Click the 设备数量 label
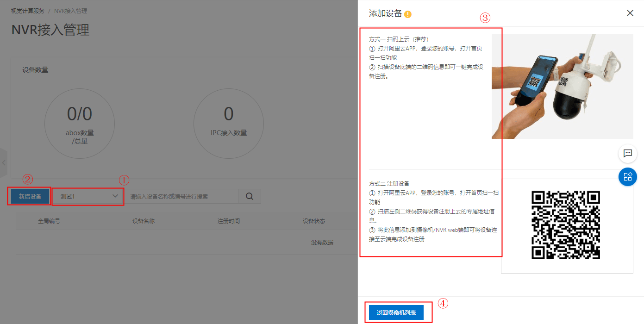The width and height of the screenshot is (644, 324). pyautogui.click(x=35, y=70)
